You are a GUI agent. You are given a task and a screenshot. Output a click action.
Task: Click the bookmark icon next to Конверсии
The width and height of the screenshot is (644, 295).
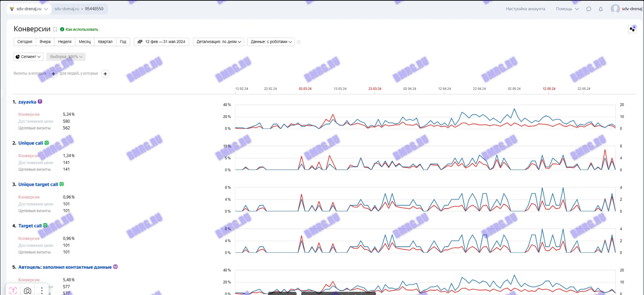tap(55, 29)
